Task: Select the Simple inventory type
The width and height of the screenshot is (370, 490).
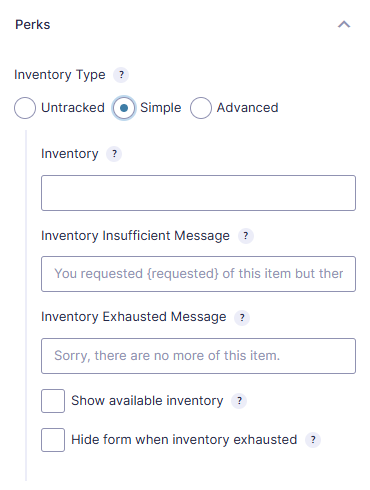Action: pos(124,108)
